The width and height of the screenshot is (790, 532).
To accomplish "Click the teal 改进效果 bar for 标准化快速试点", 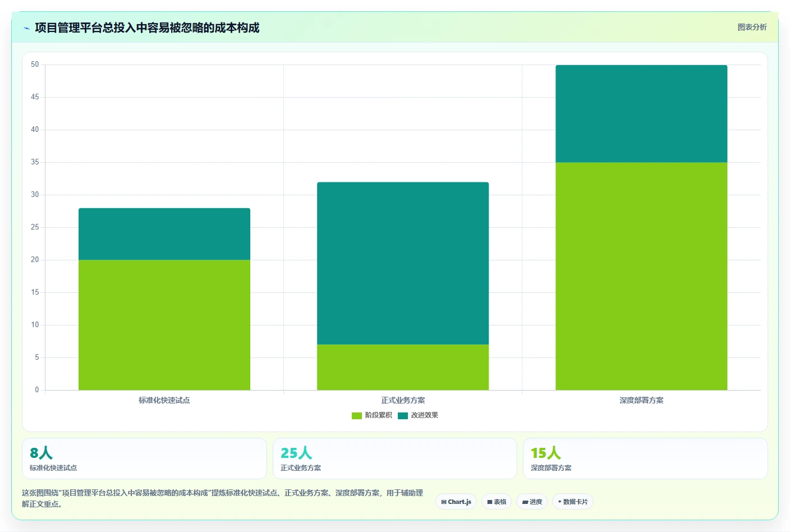I will (x=164, y=234).
